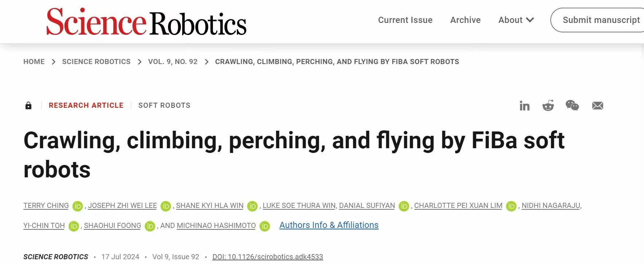Expand the About dropdown menu
Image resolution: width=644 pixels, height=264 pixels.
(516, 20)
